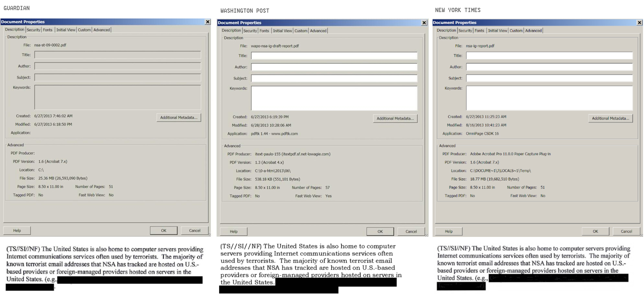This screenshot has height=304, width=644.
Task: Click OK button in Guardian dialog
Action: [164, 230]
